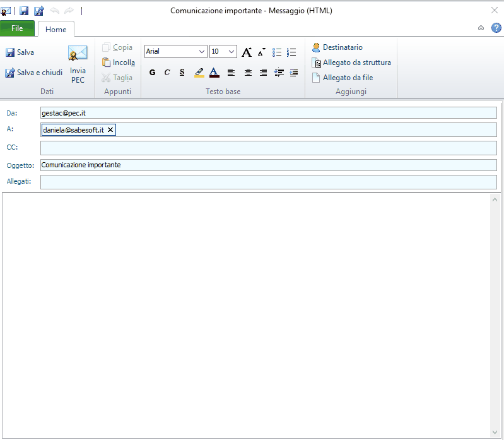The height and width of the screenshot is (440, 504).
Task: Close the message window
Action: coord(495,10)
